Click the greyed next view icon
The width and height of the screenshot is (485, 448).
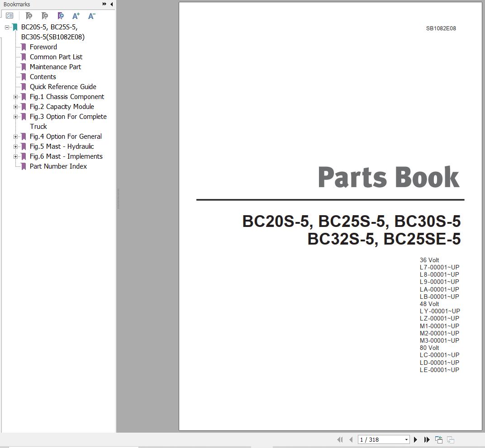451,439
